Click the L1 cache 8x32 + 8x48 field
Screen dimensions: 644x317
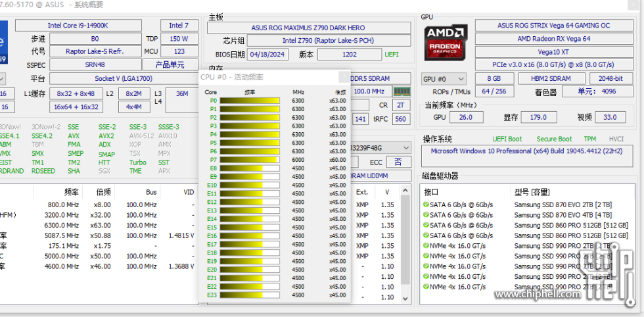coord(76,94)
